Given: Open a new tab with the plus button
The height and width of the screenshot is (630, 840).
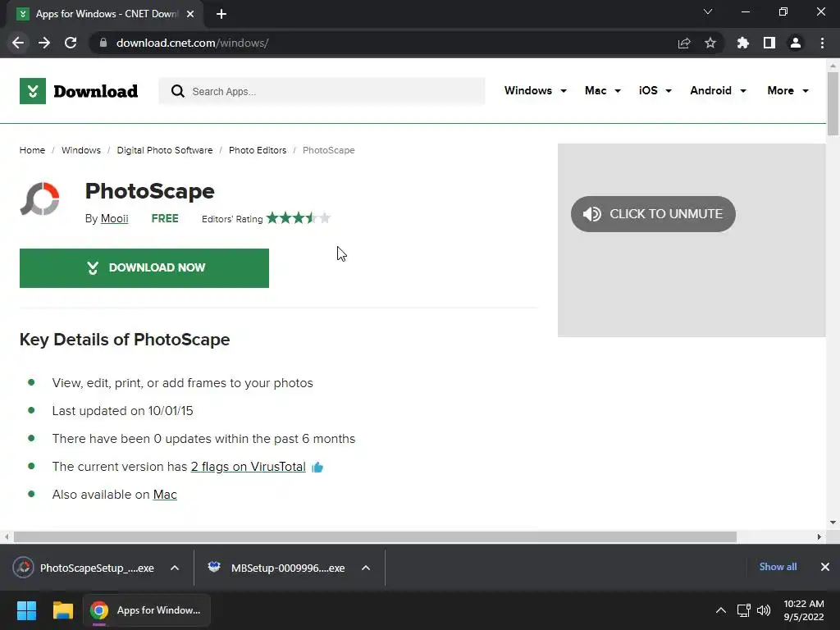Looking at the screenshot, I should (x=221, y=14).
